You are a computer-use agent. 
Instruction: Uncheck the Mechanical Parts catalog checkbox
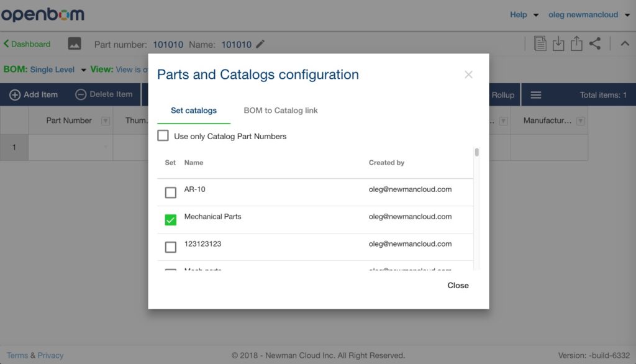171,220
